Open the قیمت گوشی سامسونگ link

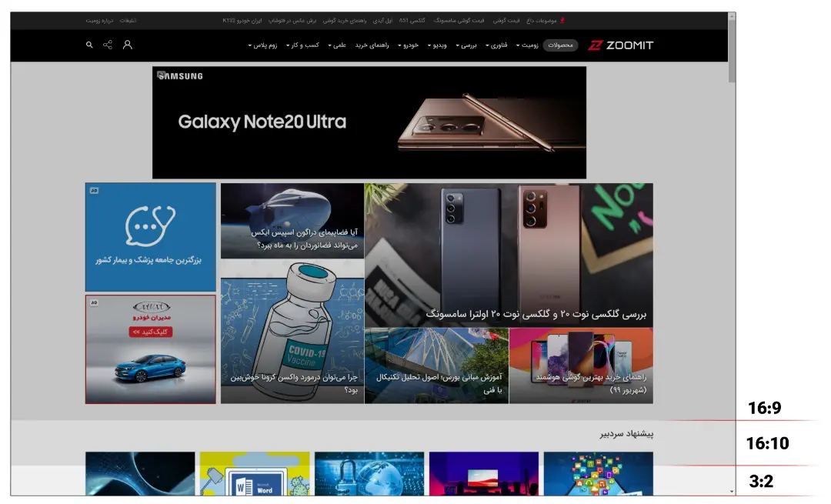coord(459,21)
